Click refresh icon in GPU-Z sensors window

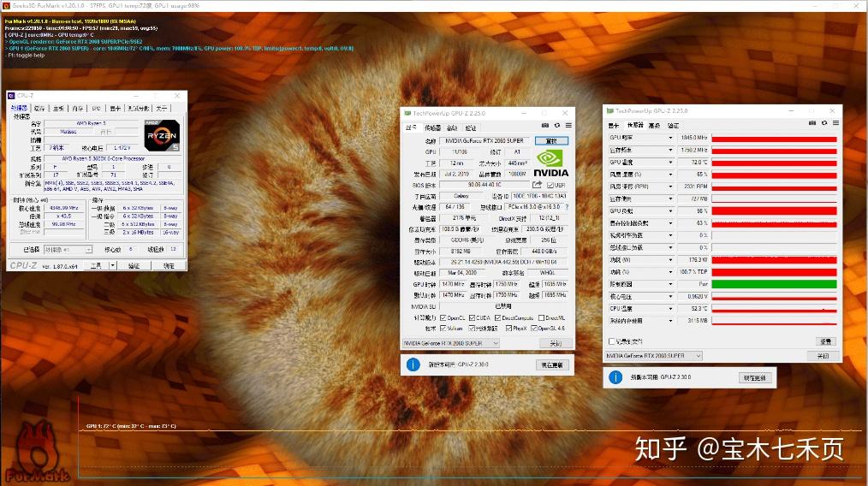(824, 123)
